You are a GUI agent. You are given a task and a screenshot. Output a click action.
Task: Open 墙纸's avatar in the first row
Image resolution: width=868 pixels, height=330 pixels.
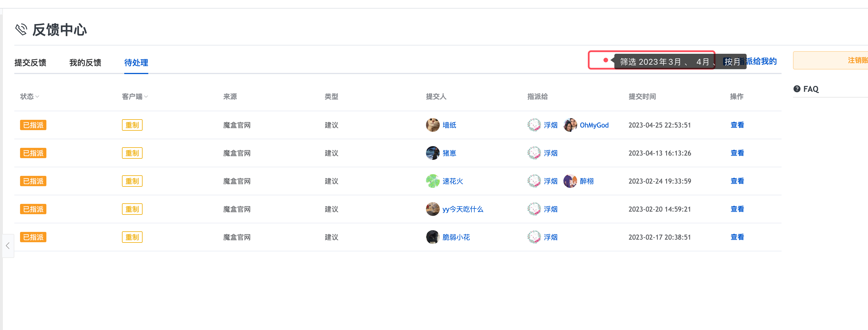[432, 125]
